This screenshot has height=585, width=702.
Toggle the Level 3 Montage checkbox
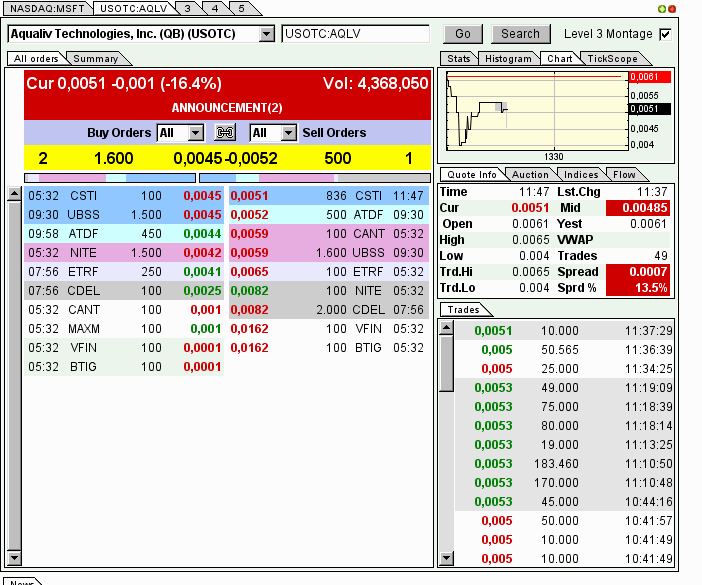coord(665,34)
